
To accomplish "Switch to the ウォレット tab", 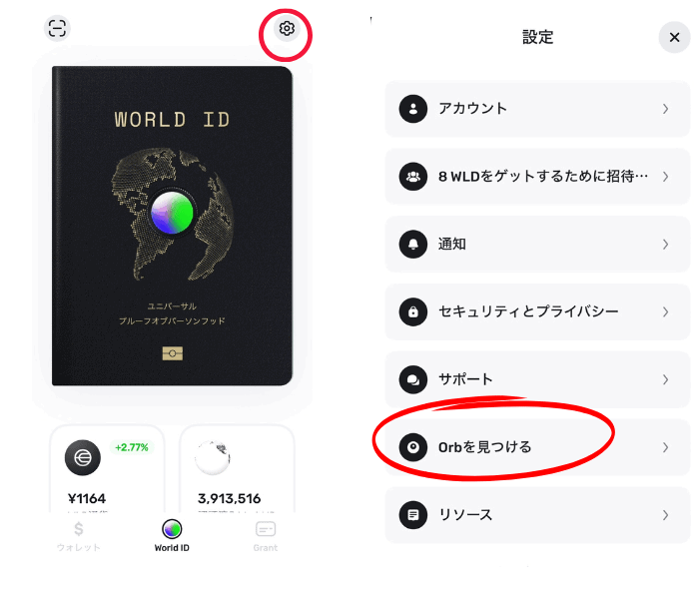I will pyautogui.click(x=79, y=537).
